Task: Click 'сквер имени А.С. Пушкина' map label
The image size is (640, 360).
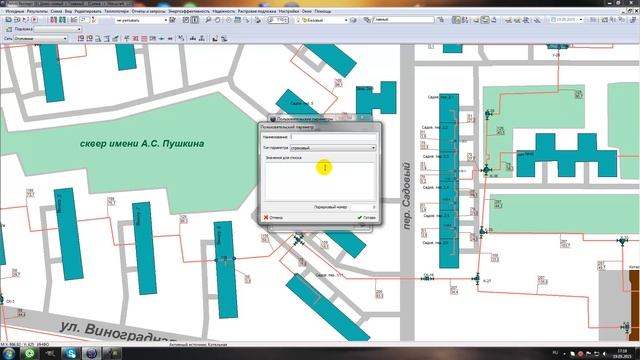Action: (142, 144)
